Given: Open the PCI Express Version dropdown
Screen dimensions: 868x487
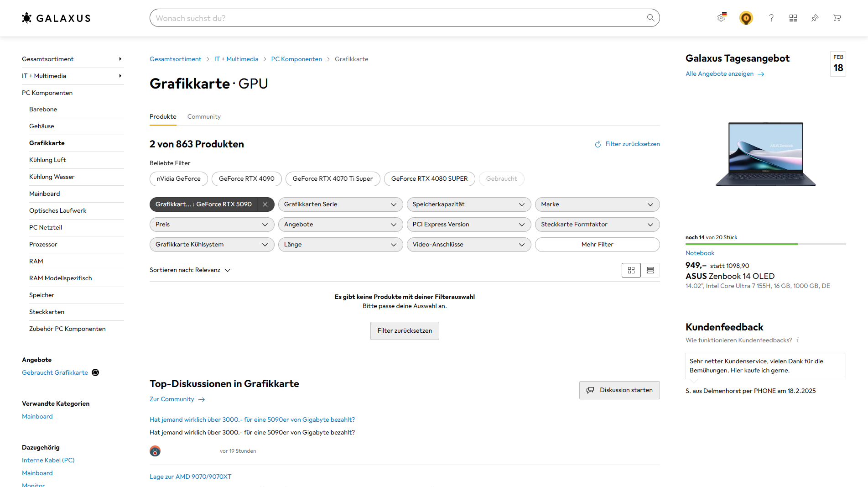Looking at the screenshot, I should (x=469, y=225).
